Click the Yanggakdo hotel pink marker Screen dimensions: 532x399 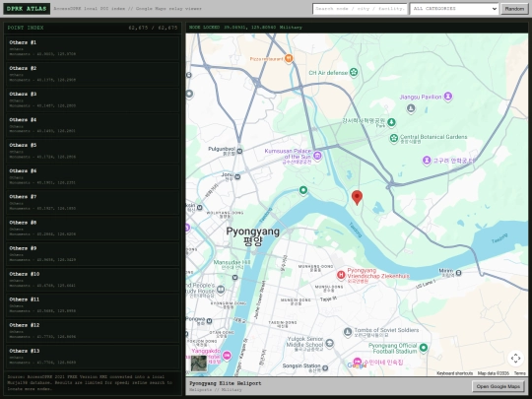click(227, 356)
